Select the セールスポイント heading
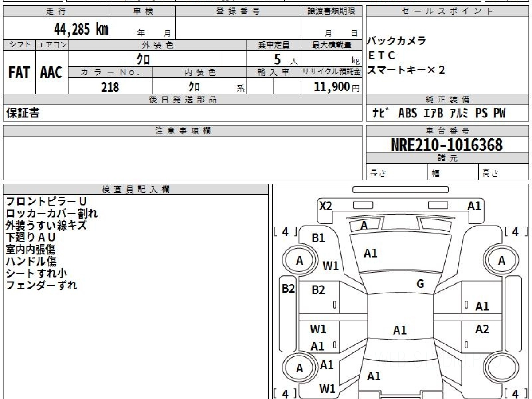 (447, 12)
